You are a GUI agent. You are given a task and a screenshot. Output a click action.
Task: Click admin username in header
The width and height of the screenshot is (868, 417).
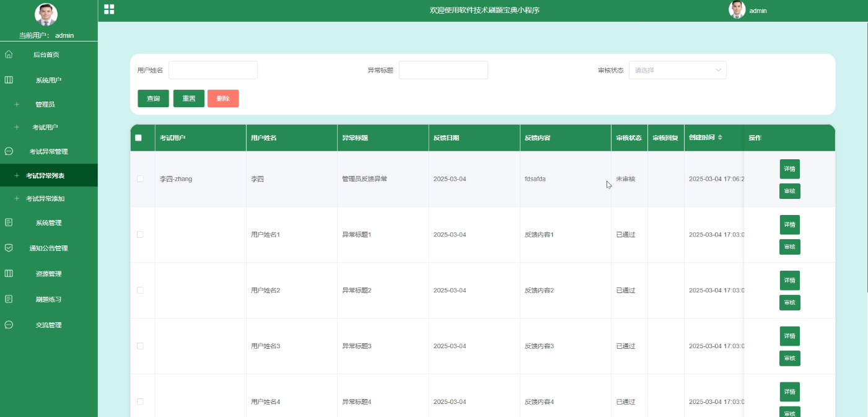point(758,11)
